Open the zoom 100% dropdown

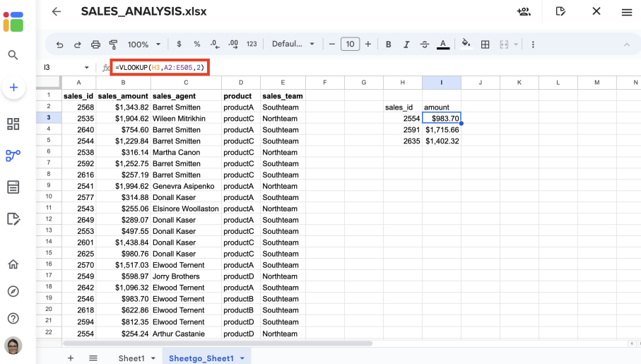pos(144,44)
